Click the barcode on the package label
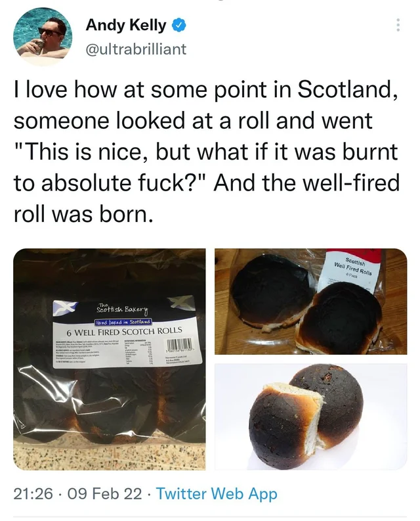 click(x=179, y=346)
